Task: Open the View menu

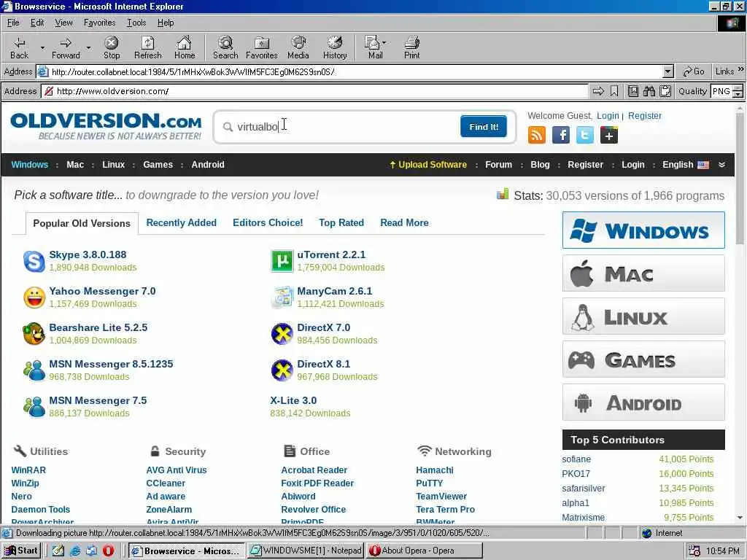Action: [x=63, y=23]
